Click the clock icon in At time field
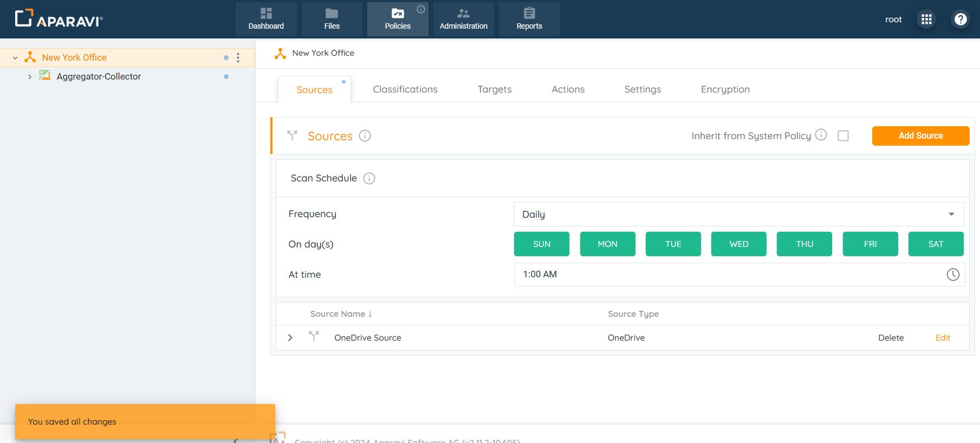The image size is (980, 443). pyautogui.click(x=952, y=275)
